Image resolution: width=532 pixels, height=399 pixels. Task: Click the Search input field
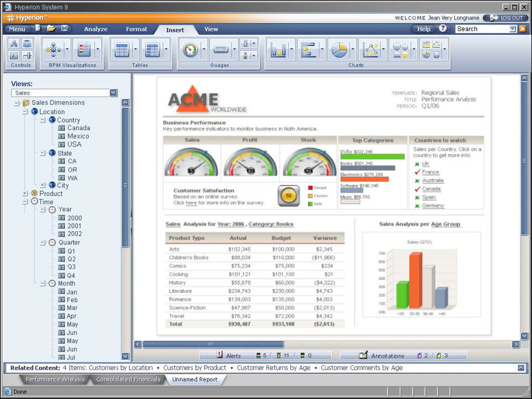click(482, 29)
